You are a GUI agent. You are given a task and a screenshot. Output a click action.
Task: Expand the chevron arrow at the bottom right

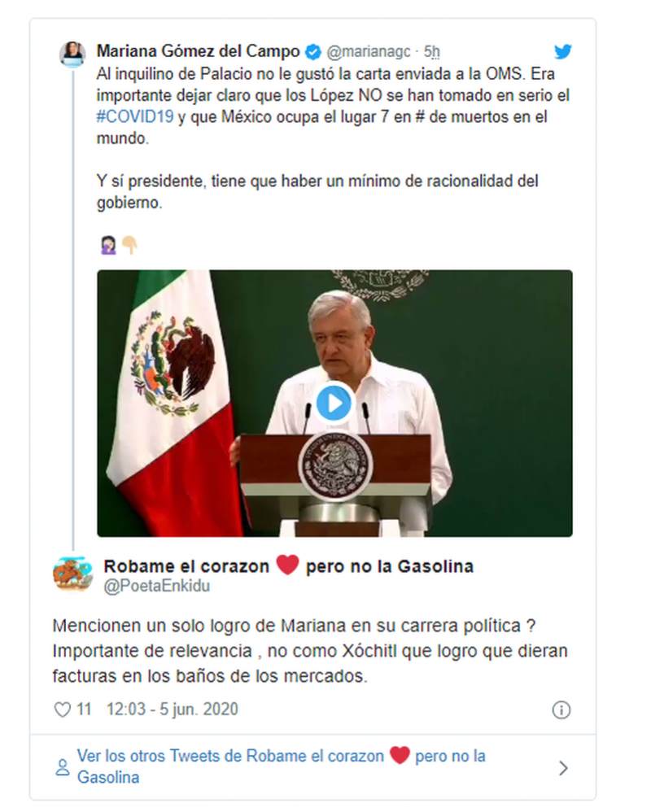(563, 767)
